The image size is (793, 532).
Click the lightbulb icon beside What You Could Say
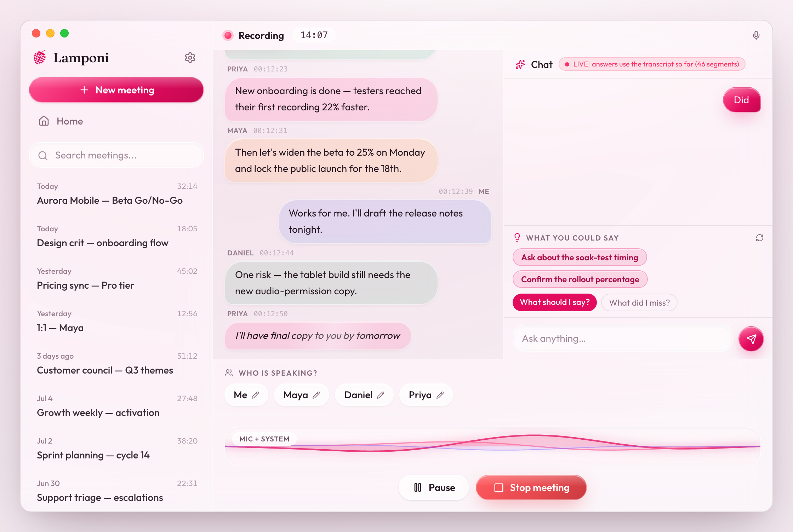(x=517, y=237)
